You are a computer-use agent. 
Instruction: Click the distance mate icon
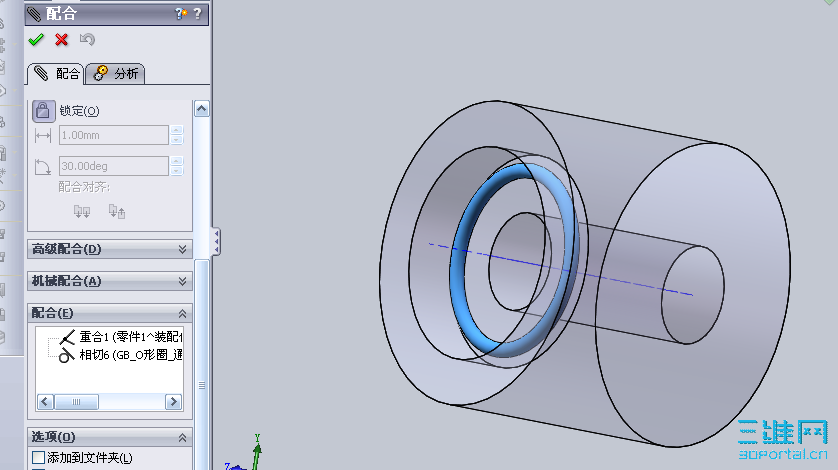(x=43, y=136)
